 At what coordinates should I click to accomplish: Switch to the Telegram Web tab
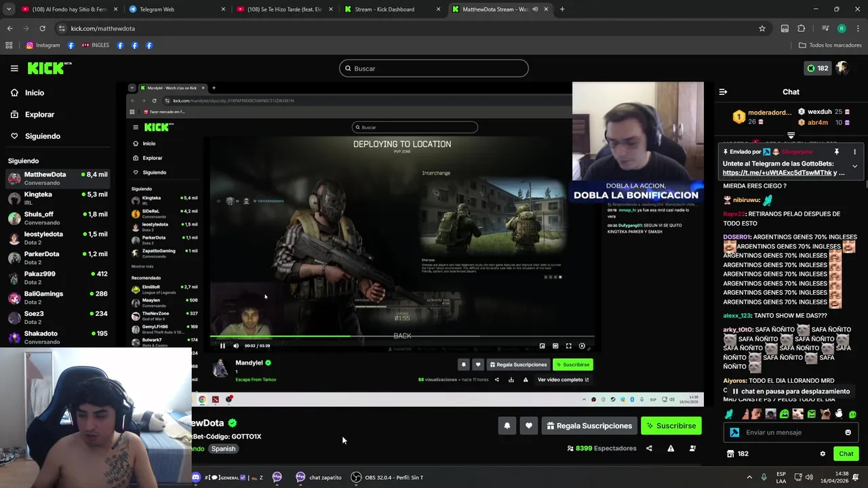(x=176, y=9)
